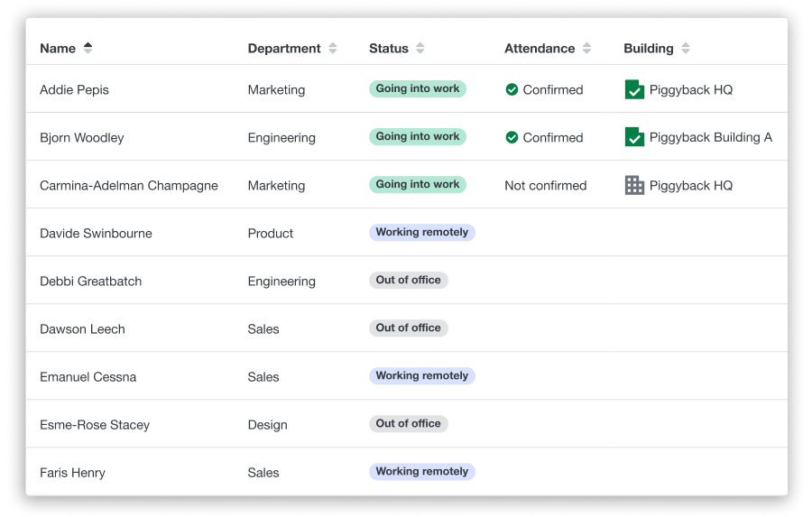This screenshot has width=812, height=517.
Task: Click Marketing department in Carmina-Adelman Champagne row
Action: coord(277,186)
